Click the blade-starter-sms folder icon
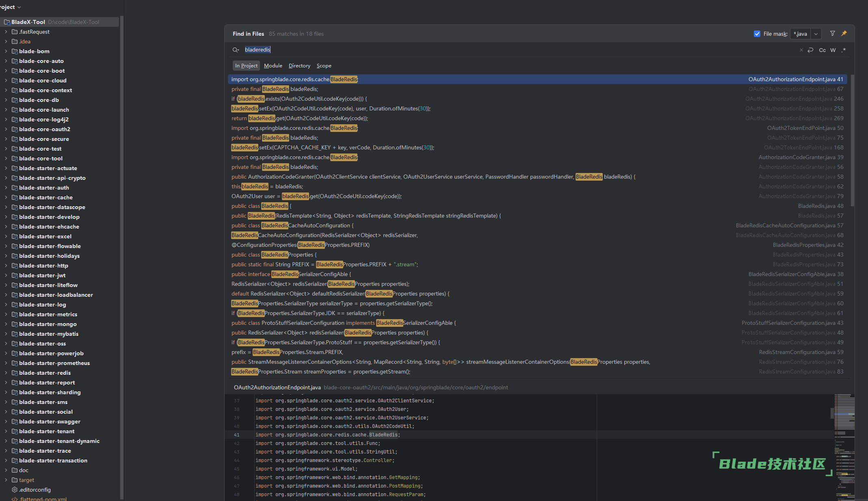This screenshot has height=501, width=868. point(15,402)
